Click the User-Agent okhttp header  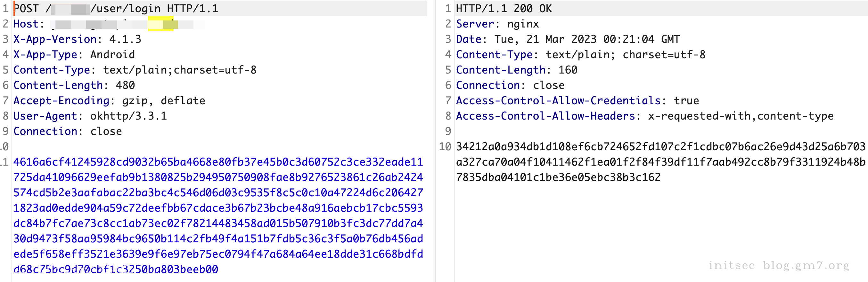point(90,116)
